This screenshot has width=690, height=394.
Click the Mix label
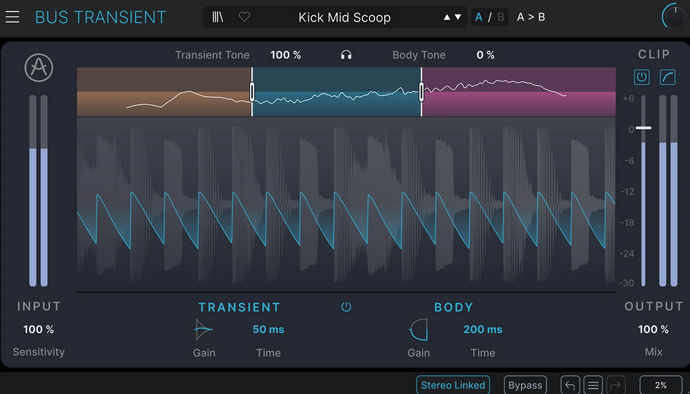653,352
